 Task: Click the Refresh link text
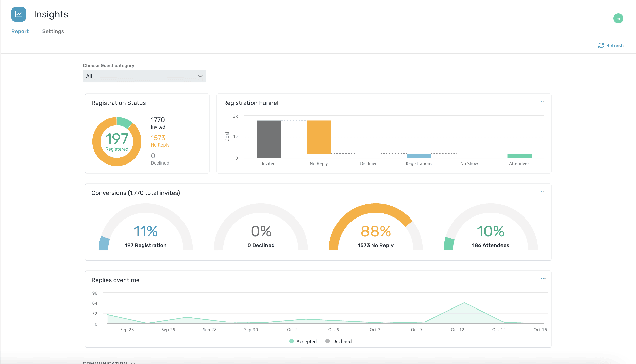click(x=614, y=46)
